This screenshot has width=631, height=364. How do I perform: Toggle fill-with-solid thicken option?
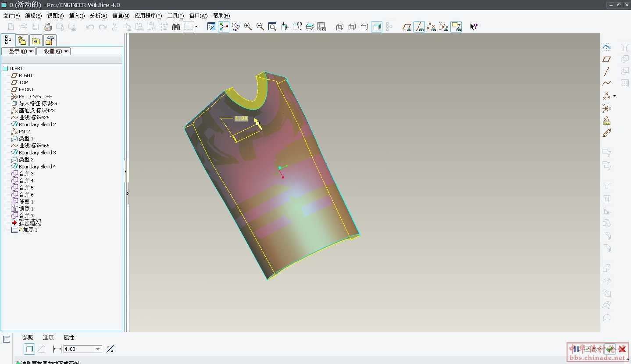tap(29, 349)
